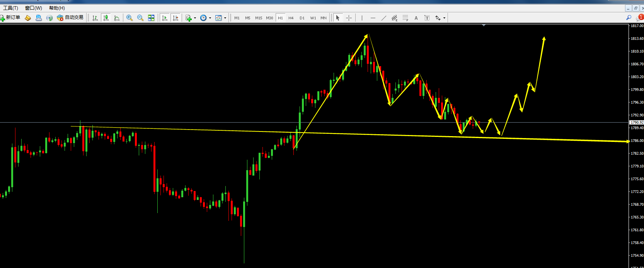Select the D1 timeframe
Image resolution: width=644 pixels, height=268 pixels.
[x=302, y=18]
